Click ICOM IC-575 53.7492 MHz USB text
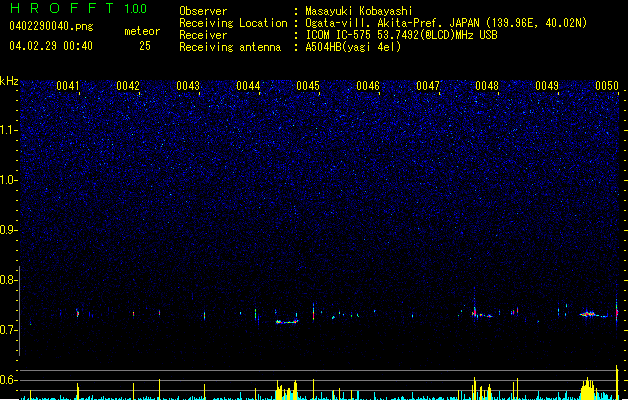Image resolution: width=629 pixels, height=400 pixels. coord(402,35)
